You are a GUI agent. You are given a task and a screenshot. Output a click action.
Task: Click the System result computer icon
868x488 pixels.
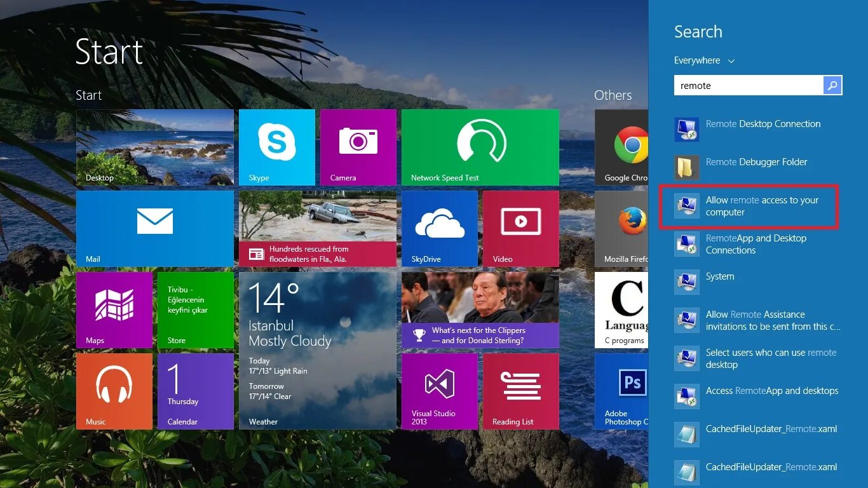pyautogui.click(x=686, y=282)
